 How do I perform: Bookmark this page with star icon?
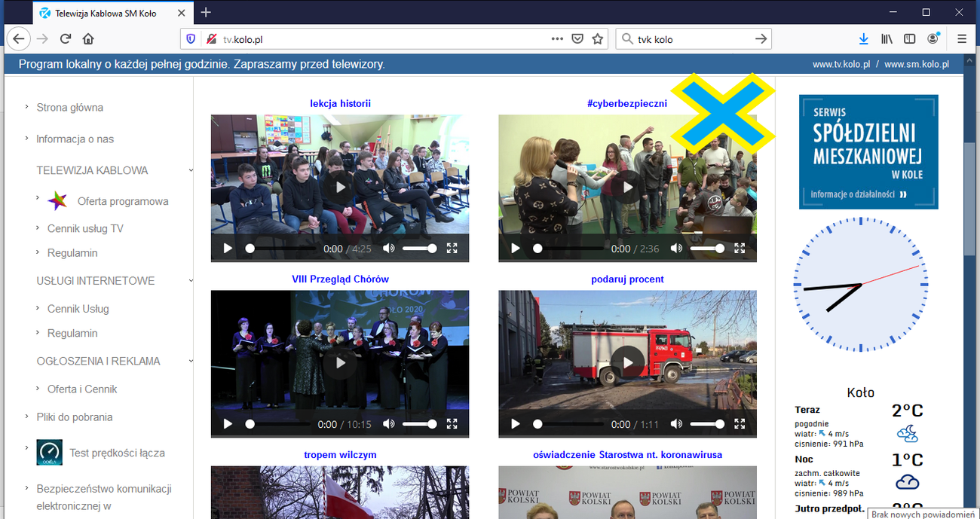coord(598,38)
